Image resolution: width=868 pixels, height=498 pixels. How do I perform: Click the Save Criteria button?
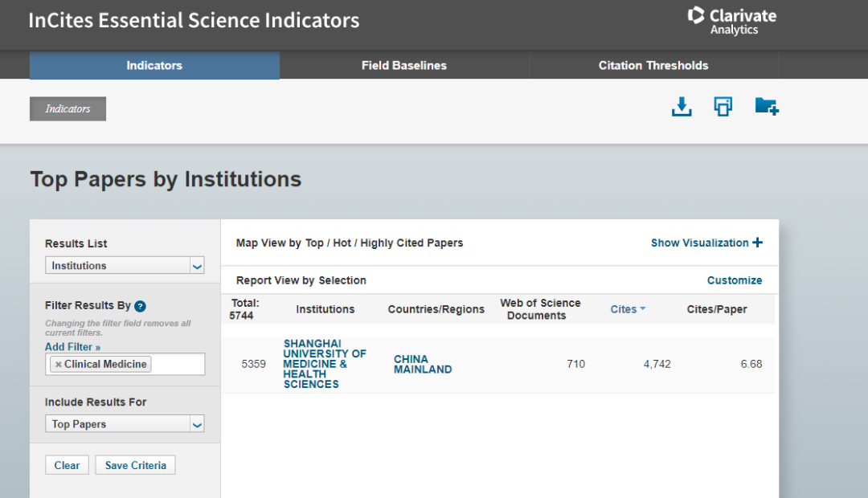click(x=135, y=465)
